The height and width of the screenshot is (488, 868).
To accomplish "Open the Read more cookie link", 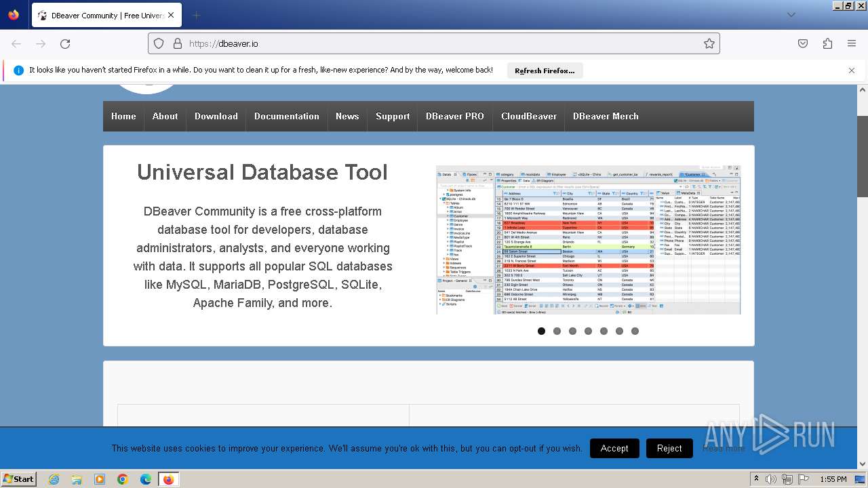I will pos(724,448).
